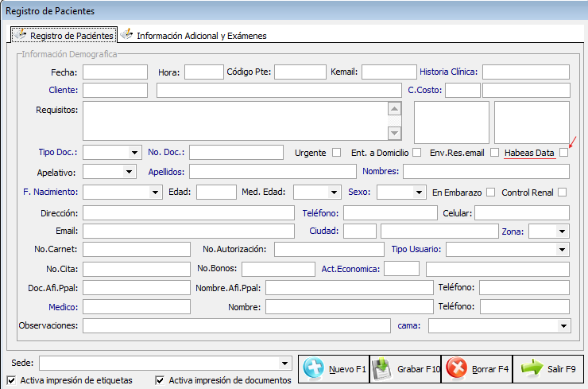Viewport: 588px width, 389px height.
Task: Click the red X Borrar icon
Action: [456, 368]
